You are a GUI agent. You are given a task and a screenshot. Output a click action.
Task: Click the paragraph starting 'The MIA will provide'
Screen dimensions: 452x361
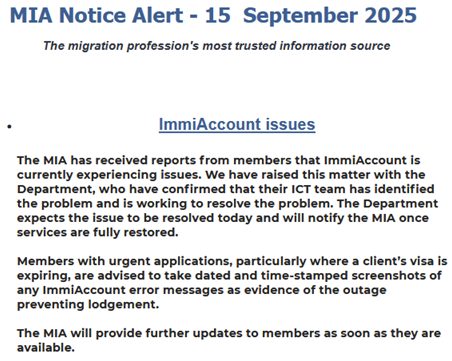pos(229,340)
